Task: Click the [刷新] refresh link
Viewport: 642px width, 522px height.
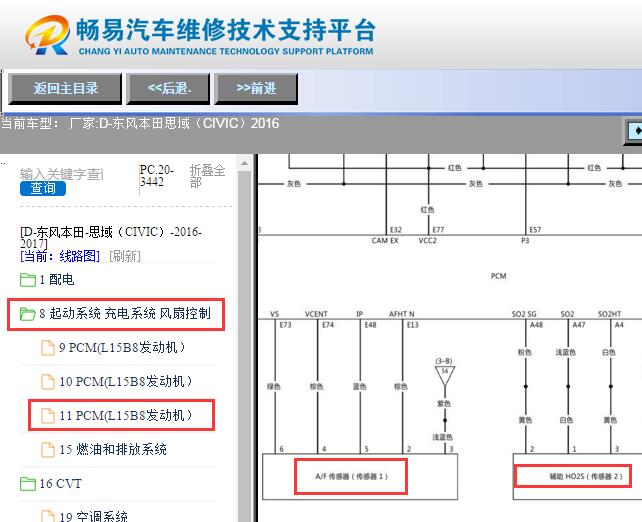Action: coord(125,256)
